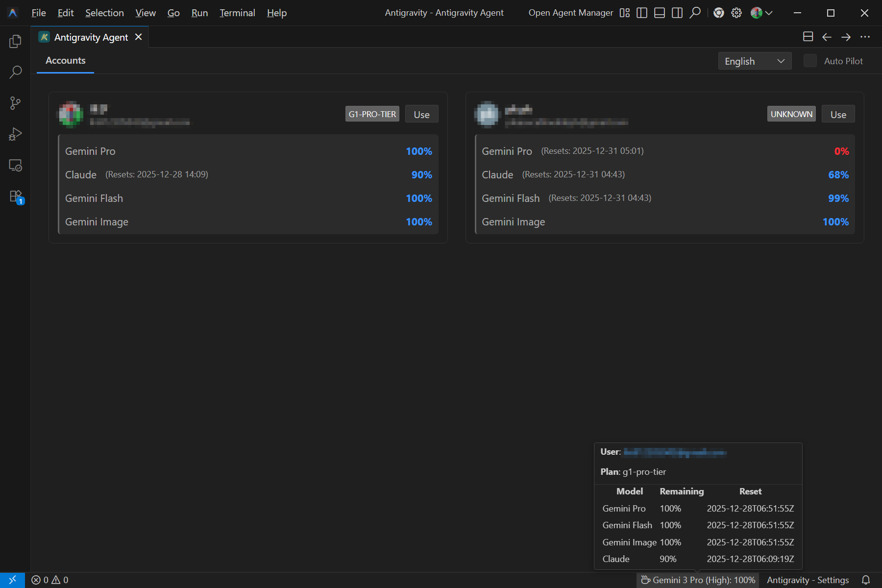Open the Run and Debug view
882x588 pixels.
pyautogui.click(x=15, y=134)
